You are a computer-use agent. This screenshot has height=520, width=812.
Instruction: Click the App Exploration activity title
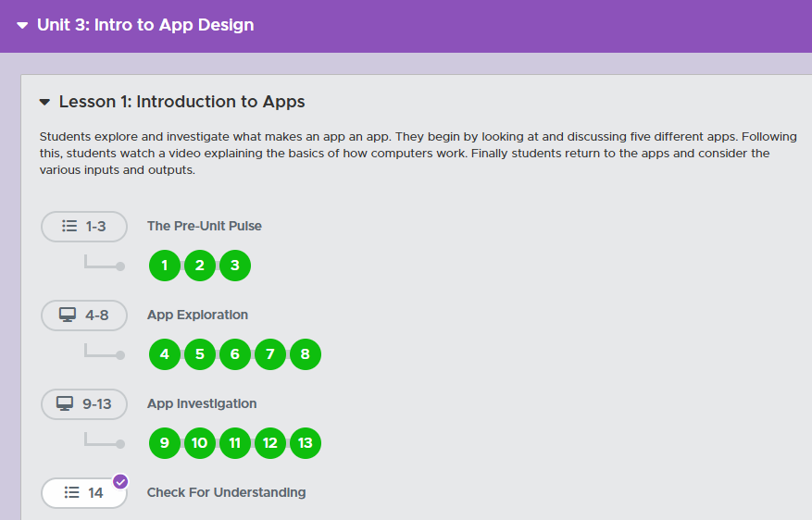pos(197,315)
